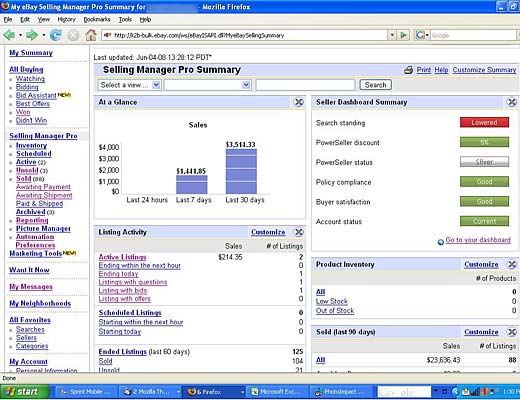Reload the page with the Refresh icon
The width and height of the screenshot is (520, 400).
(56, 35)
